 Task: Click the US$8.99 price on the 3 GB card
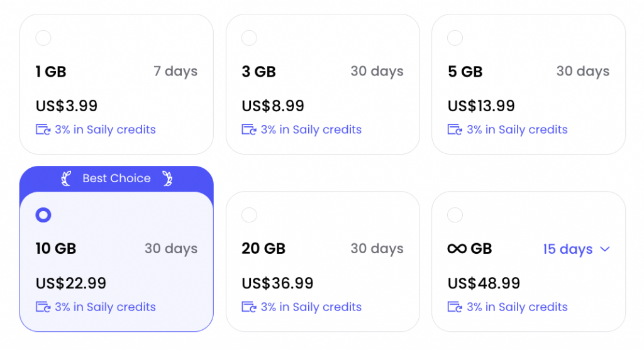tap(273, 106)
